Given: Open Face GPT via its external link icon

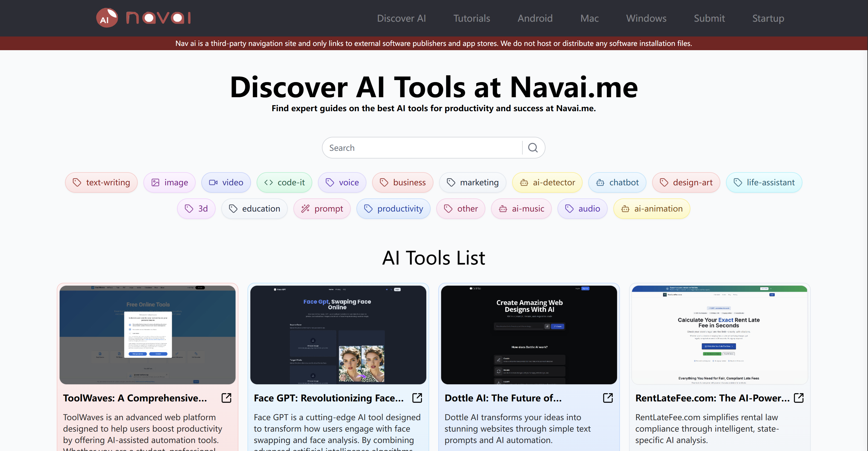Looking at the screenshot, I should (417, 398).
